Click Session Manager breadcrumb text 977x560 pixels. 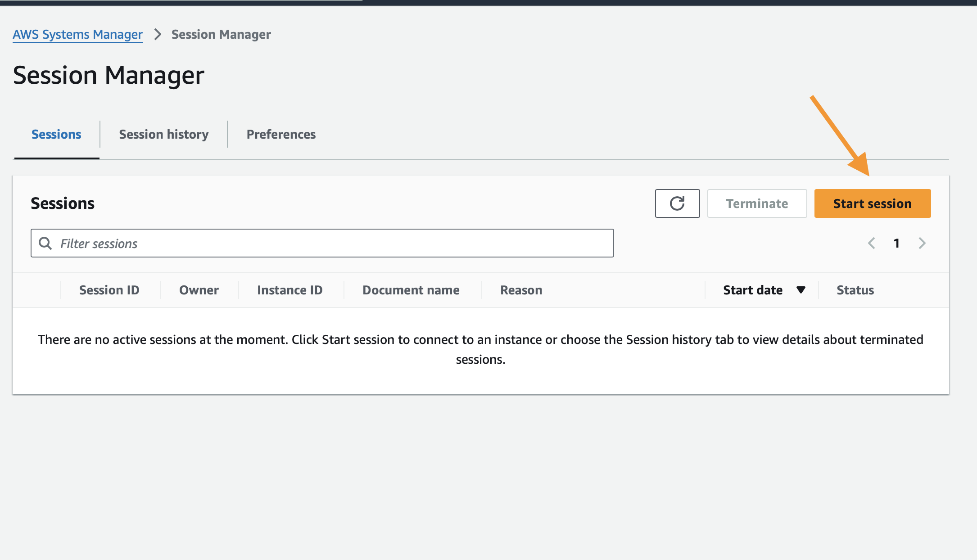(221, 34)
